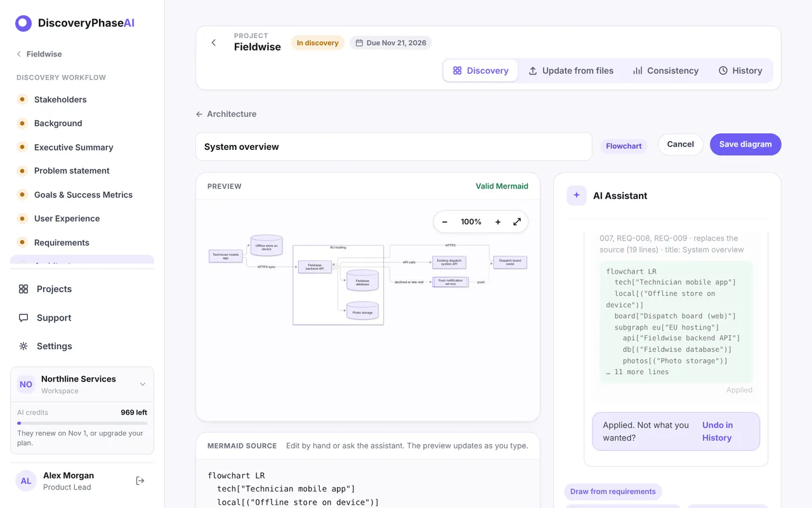Click the DiscoveryPhaseAI logo icon

[x=23, y=23]
